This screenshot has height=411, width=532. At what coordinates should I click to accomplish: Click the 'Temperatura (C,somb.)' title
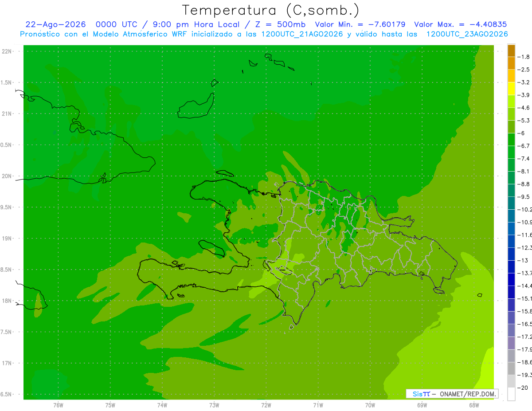coord(270,10)
